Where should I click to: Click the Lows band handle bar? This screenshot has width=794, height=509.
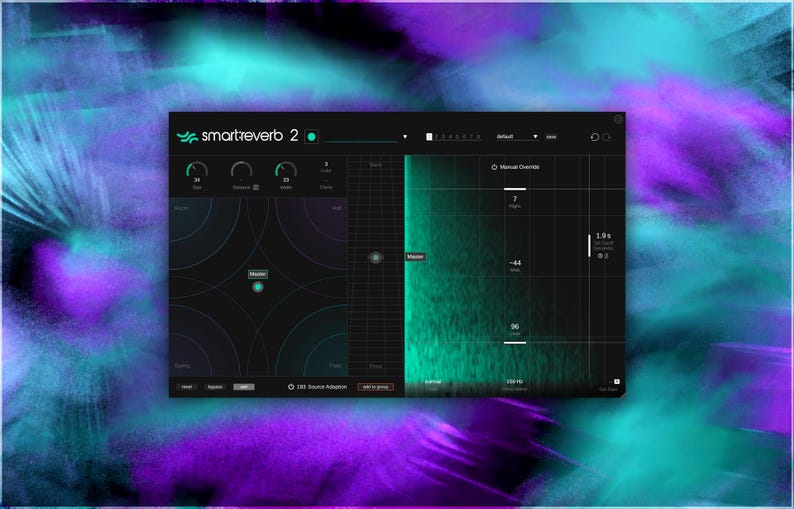515,343
